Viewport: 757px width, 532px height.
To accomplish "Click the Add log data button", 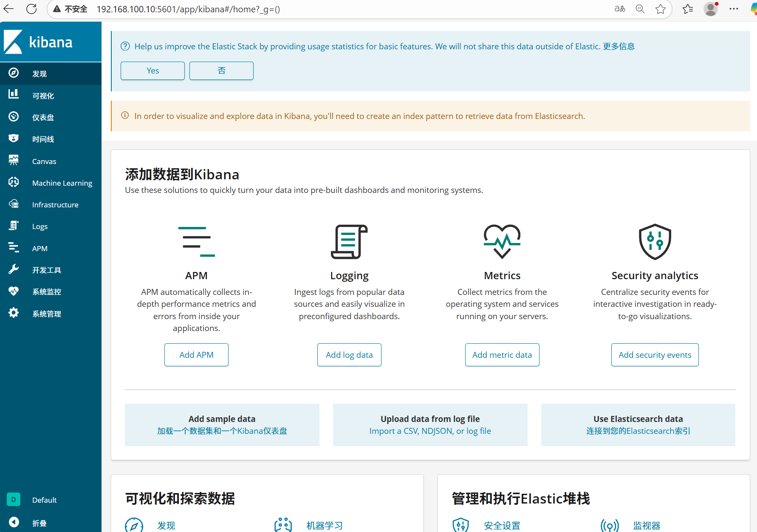I will 349,355.
